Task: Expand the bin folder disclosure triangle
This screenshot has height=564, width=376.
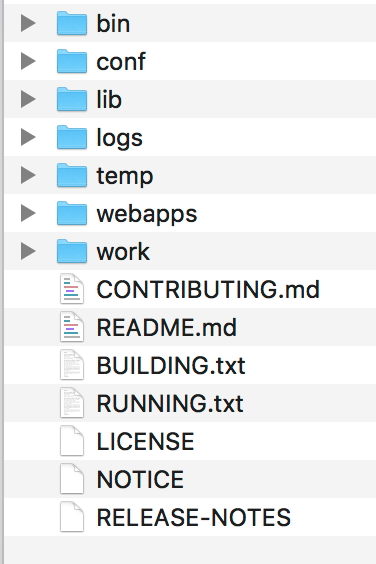Action: pos(28,23)
